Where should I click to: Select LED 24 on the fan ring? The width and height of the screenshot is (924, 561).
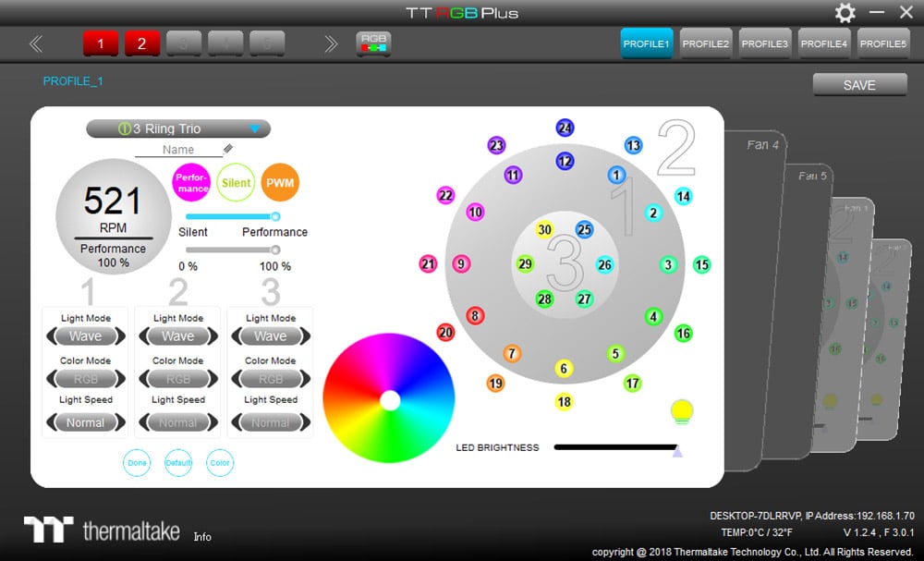[565, 128]
